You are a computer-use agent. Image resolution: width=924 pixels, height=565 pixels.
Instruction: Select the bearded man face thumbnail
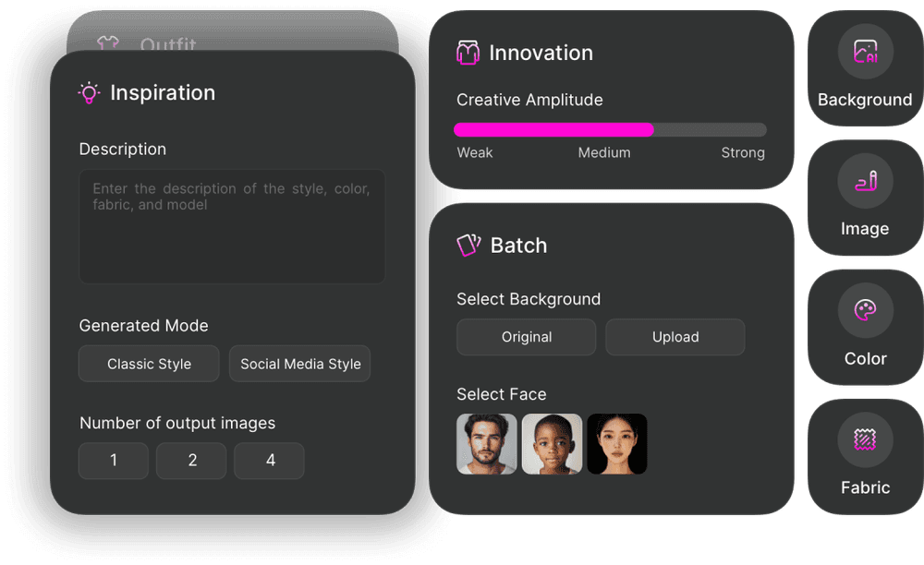click(x=487, y=444)
